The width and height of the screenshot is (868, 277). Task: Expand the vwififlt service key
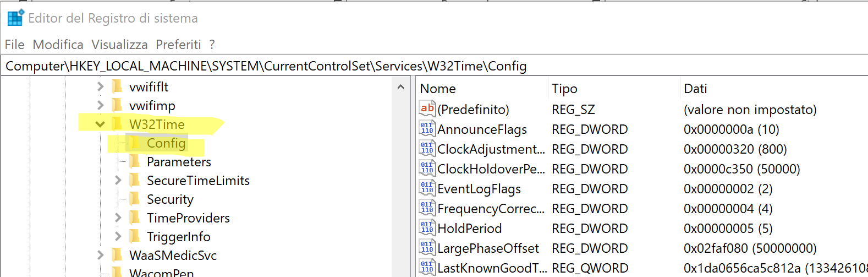[x=100, y=87]
